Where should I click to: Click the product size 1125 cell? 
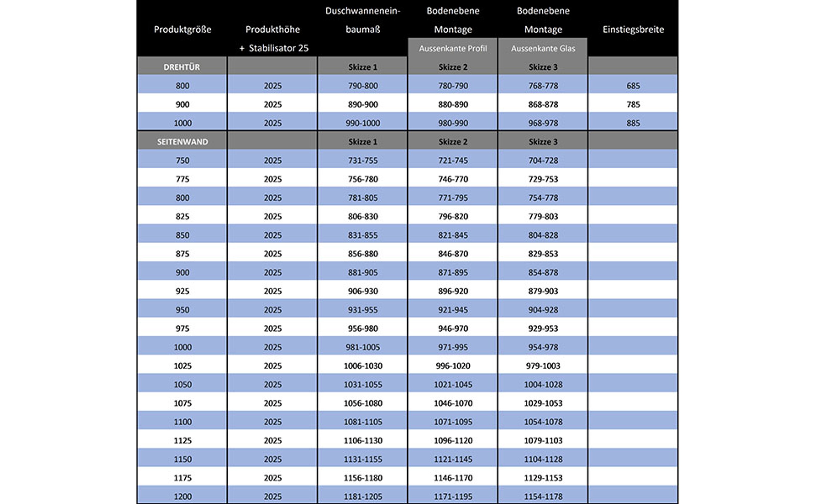coord(182,440)
